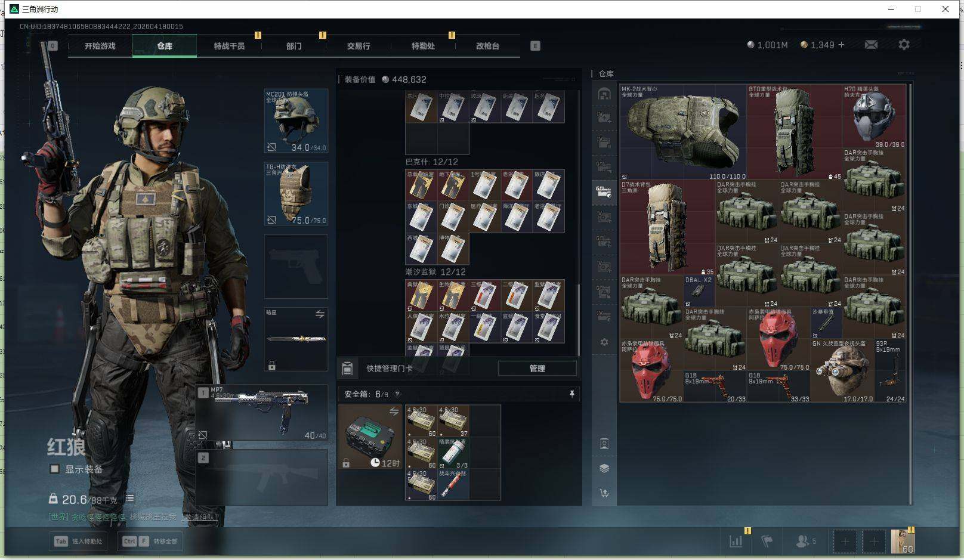Open the 特勤处 tab

423,46
